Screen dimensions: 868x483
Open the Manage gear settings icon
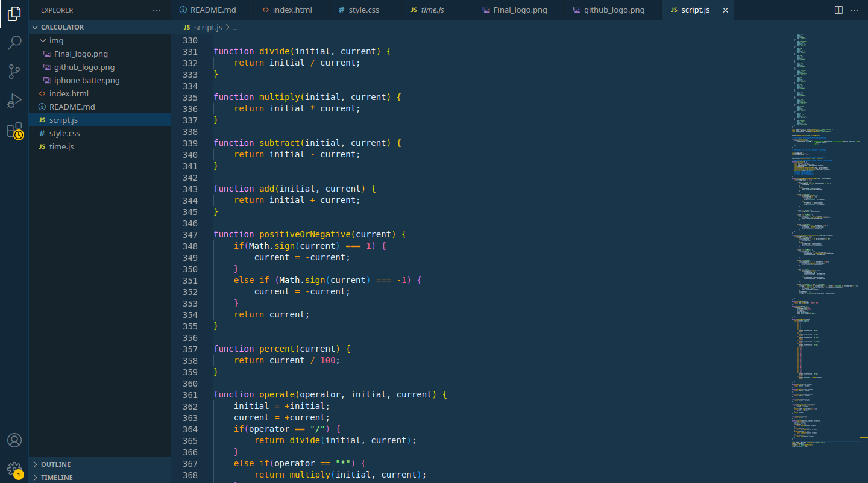(14, 469)
